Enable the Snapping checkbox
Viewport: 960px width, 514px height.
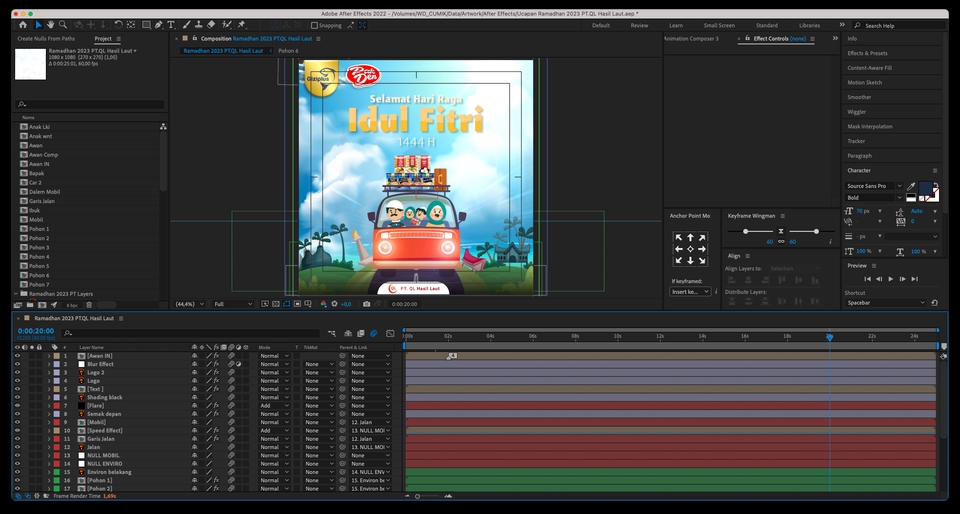(x=314, y=25)
